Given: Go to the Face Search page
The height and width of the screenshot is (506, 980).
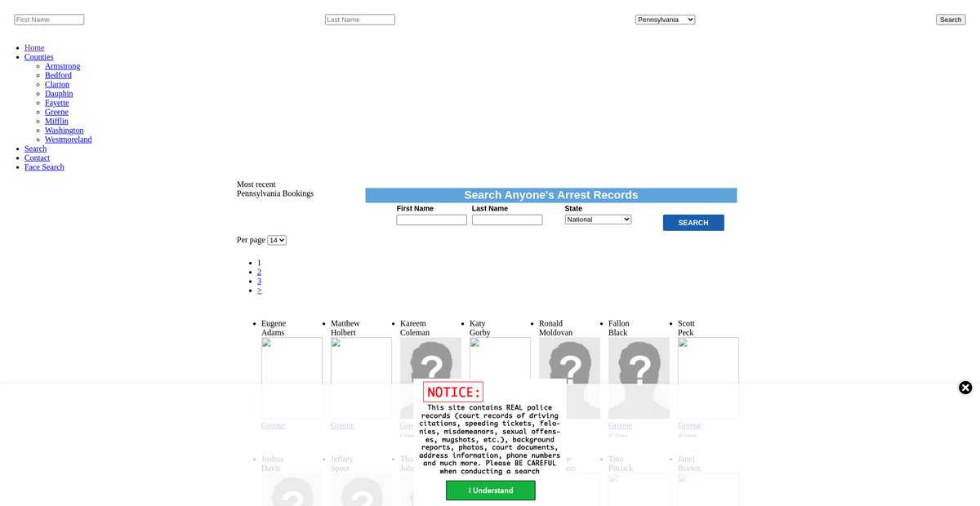Looking at the screenshot, I should click(x=44, y=167).
